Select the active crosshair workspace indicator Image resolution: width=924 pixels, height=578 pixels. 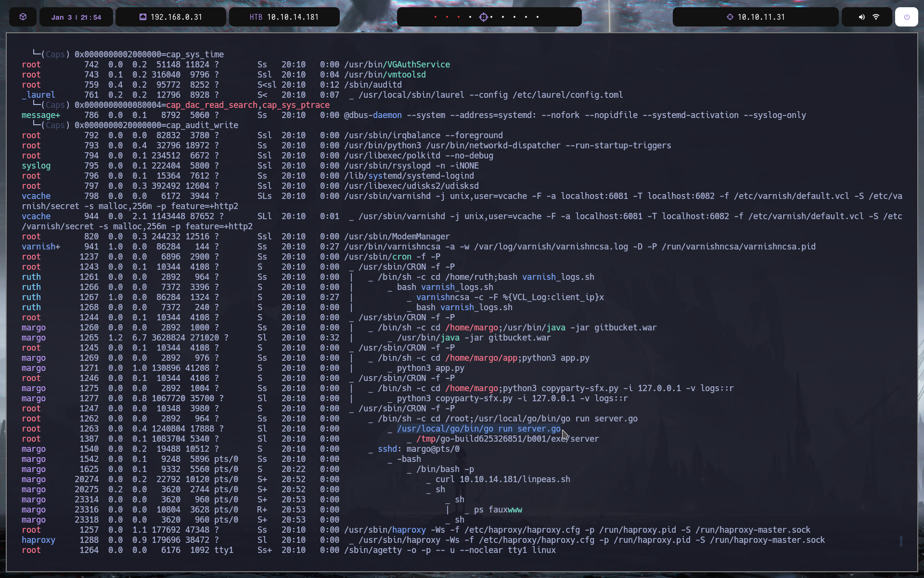coord(484,17)
